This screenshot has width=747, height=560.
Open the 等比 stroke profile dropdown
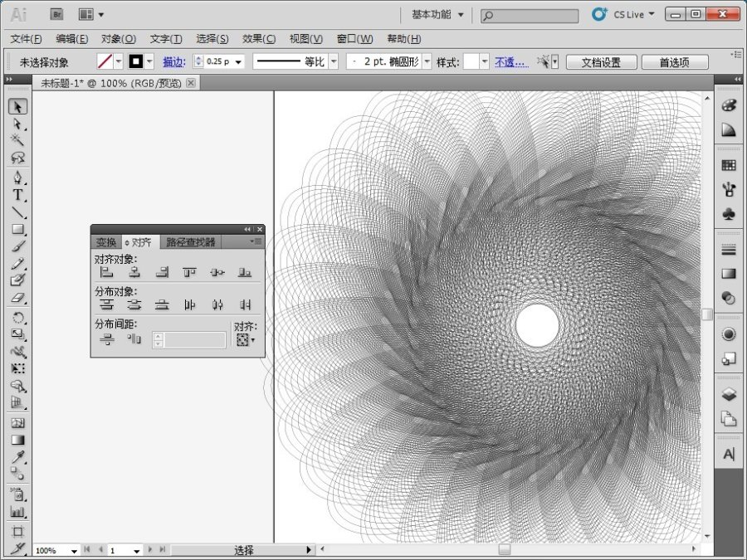[334, 61]
